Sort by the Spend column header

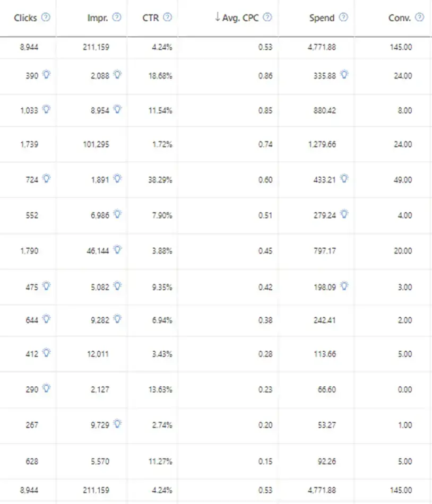pyautogui.click(x=322, y=18)
